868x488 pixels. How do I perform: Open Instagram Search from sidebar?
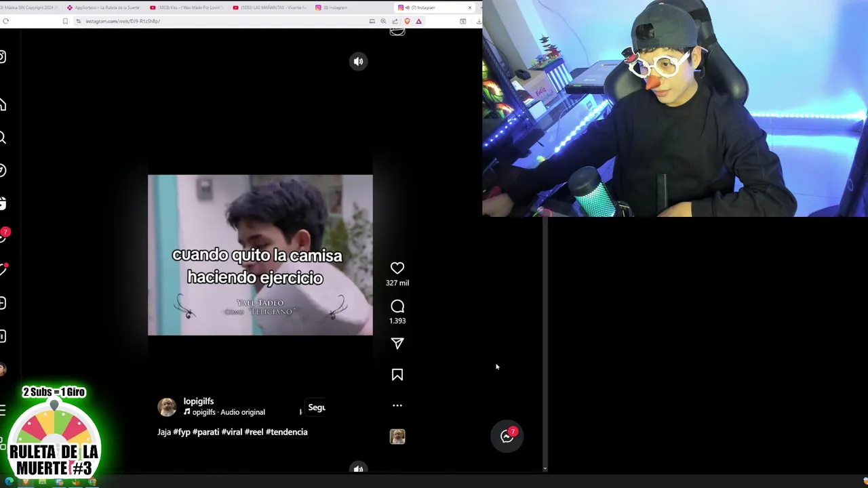click(x=3, y=138)
